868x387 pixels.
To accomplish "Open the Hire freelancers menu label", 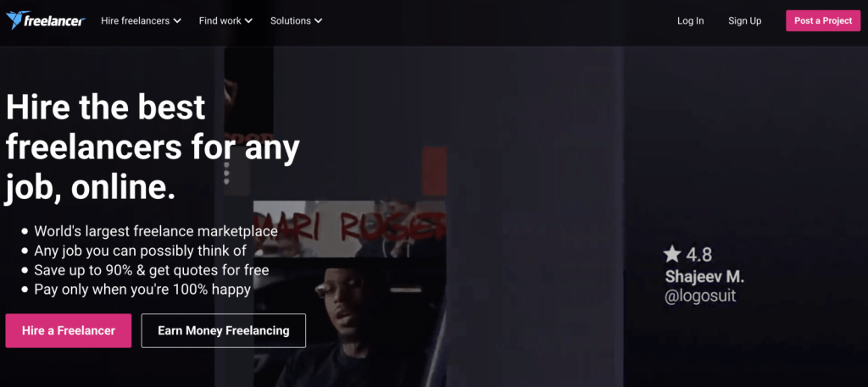I will point(135,21).
